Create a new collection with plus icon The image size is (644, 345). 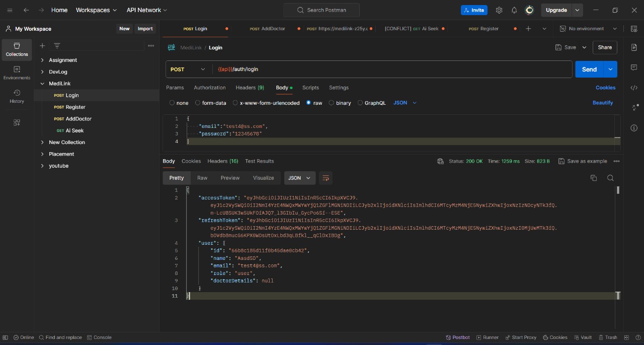[42, 46]
